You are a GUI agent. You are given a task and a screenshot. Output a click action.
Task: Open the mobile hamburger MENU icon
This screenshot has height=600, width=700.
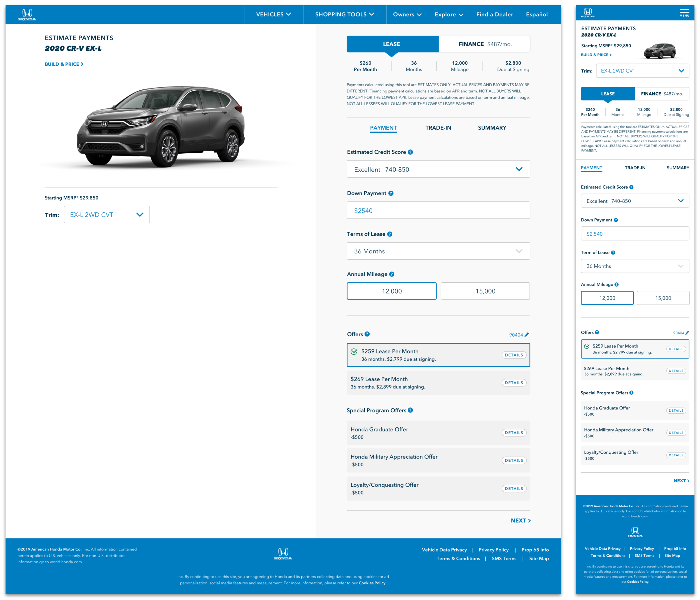click(x=684, y=13)
